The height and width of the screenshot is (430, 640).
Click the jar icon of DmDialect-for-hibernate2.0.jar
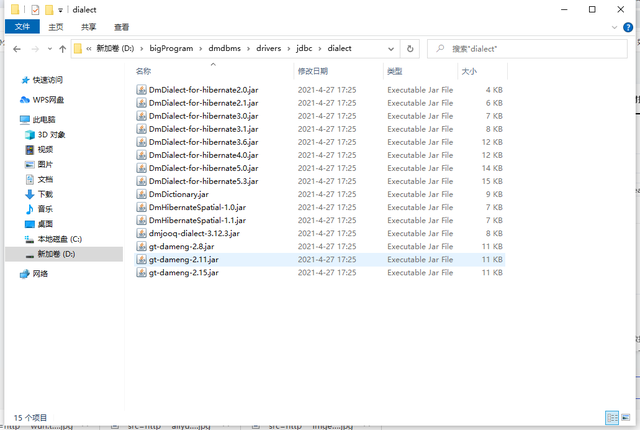coord(141,90)
